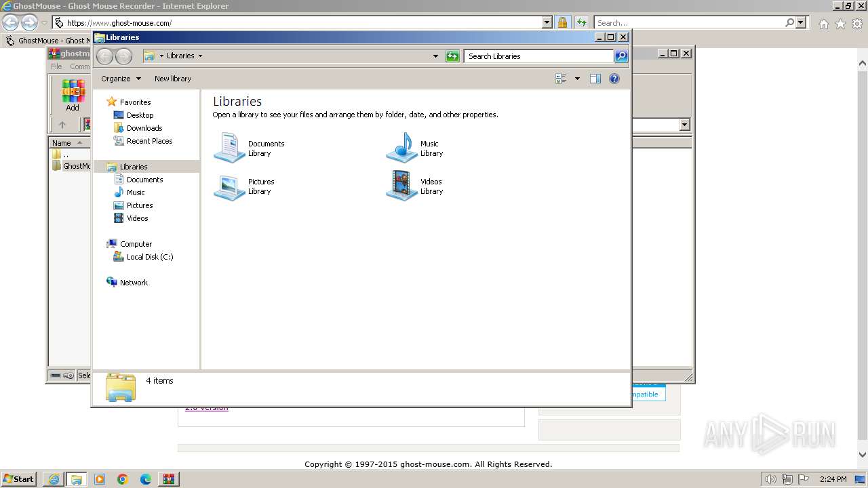Viewport: 868px width, 488px height.
Task: Click the IE security lock icon
Action: (x=562, y=22)
